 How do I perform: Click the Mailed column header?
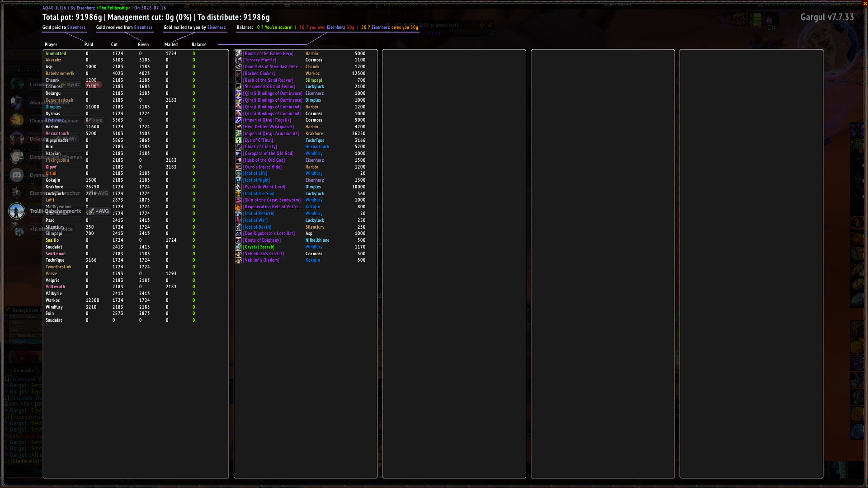click(x=171, y=45)
